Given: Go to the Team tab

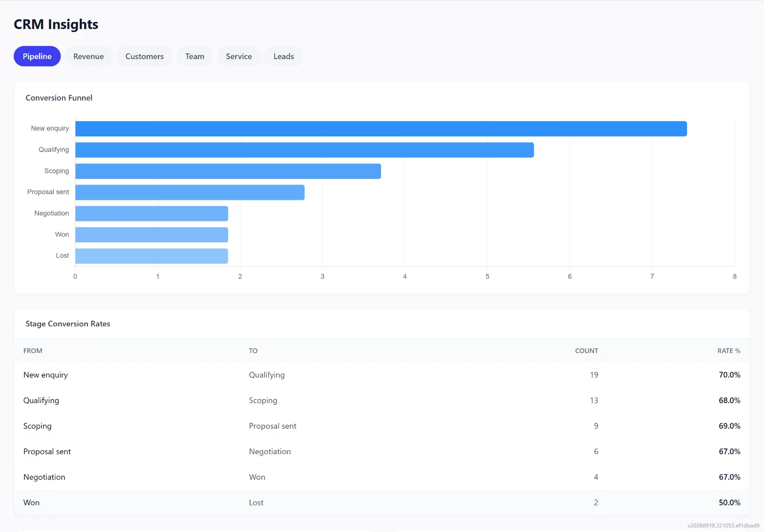Looking at the screenshot, I should pyautogui.click(x=195, y=56).
